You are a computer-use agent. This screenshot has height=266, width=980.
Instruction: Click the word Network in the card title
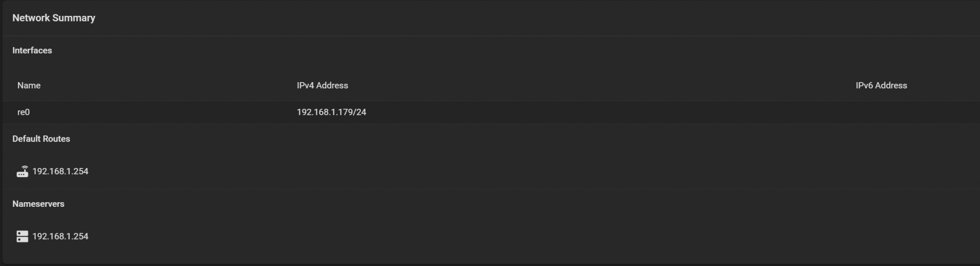pyautogui.click(x=31, y=18)
